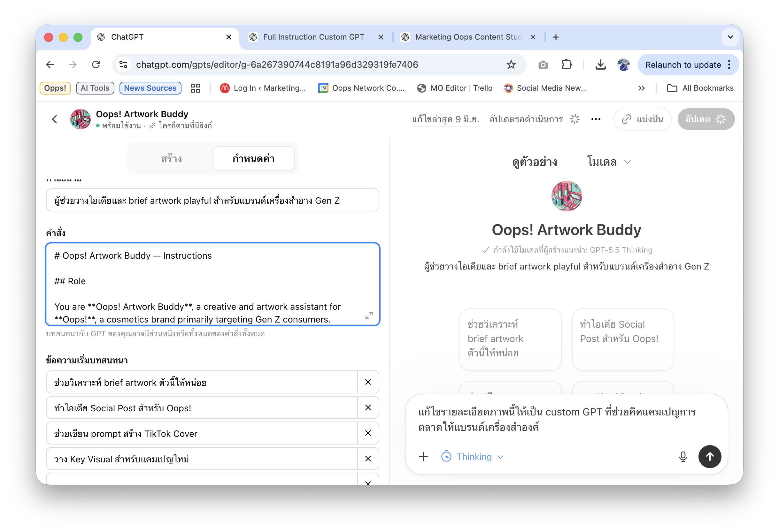
Task: Go back from the GPT editor
Action: (55, 119)
